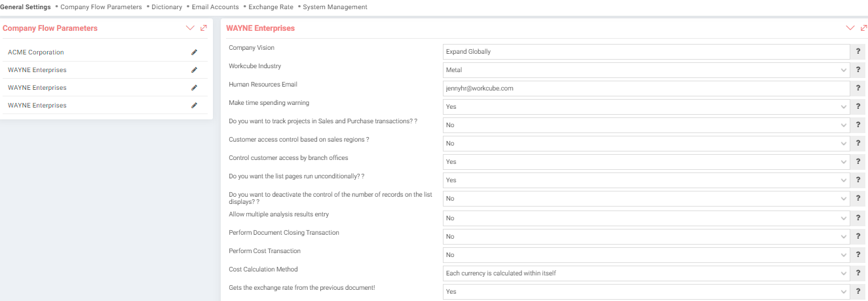
Task: Click the Human Resources Email field
Action: (x=646, y=89)
